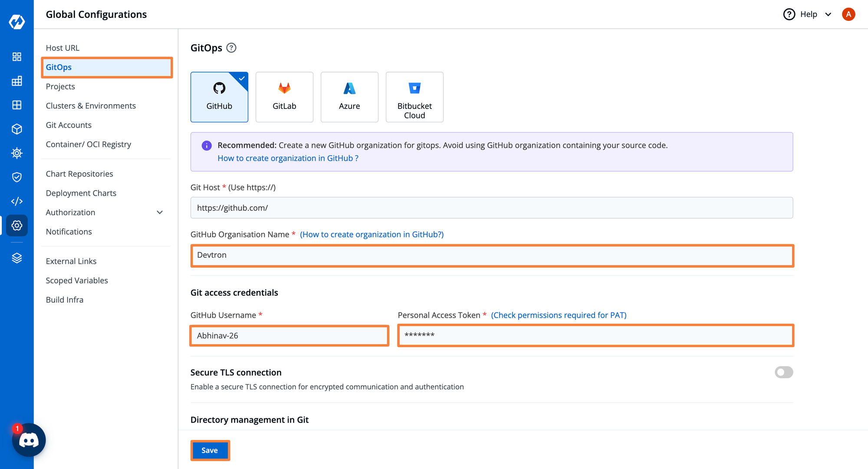Toggle the Secure TLS connection switch

pyautogui.click(x=784, y=372)
